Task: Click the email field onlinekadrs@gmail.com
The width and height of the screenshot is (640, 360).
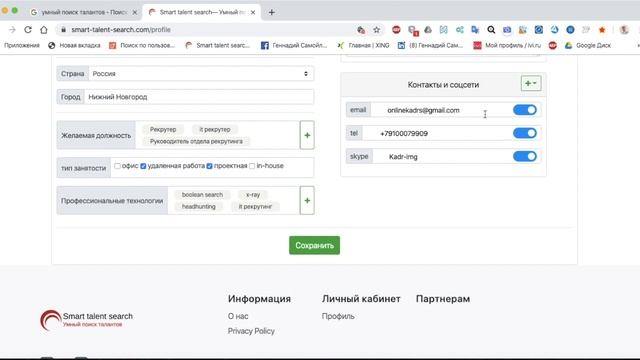Action: (x=441, y=110)
